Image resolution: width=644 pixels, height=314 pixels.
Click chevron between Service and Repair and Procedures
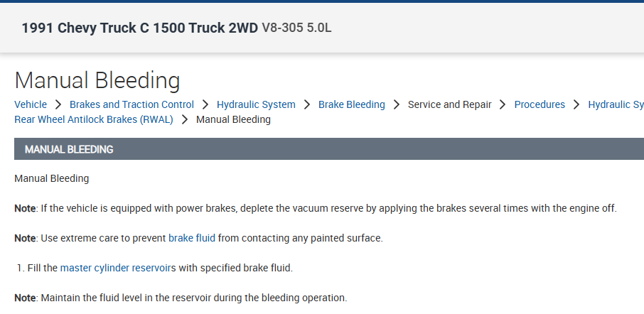pyautogui.click(x=503, y=104)
